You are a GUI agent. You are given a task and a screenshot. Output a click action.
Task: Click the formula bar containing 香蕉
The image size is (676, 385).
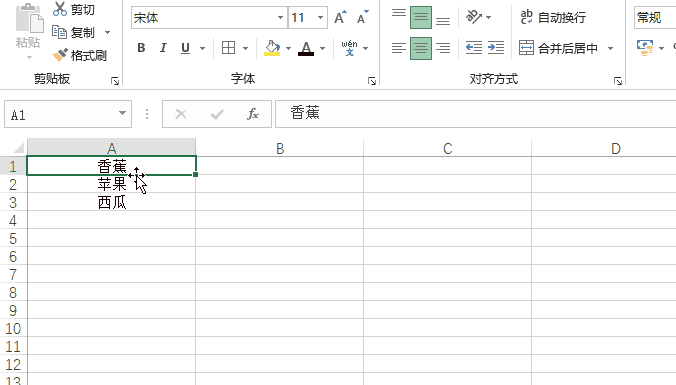coord(476,114)
